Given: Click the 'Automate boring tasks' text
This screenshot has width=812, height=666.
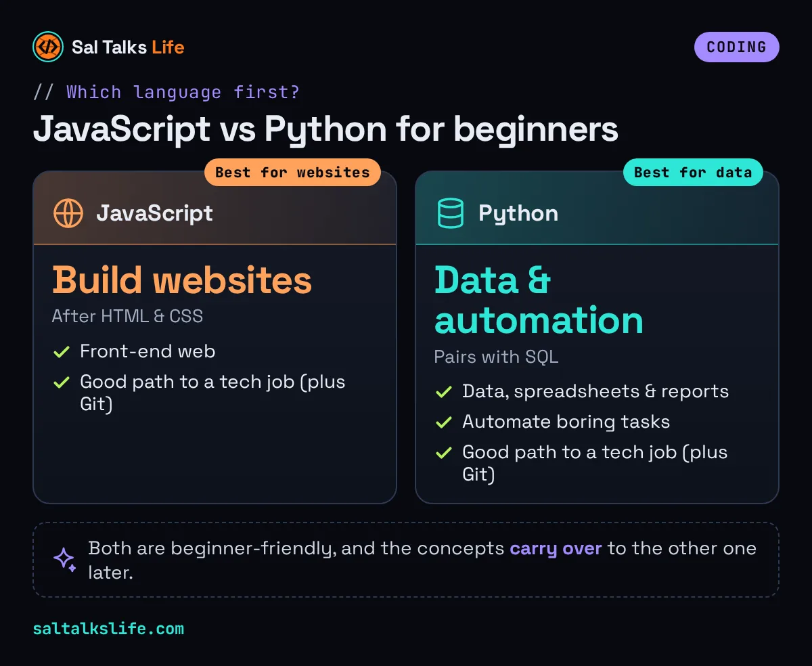Looking at the screenshot, I should pyautogui.click(x=566, y=422).
